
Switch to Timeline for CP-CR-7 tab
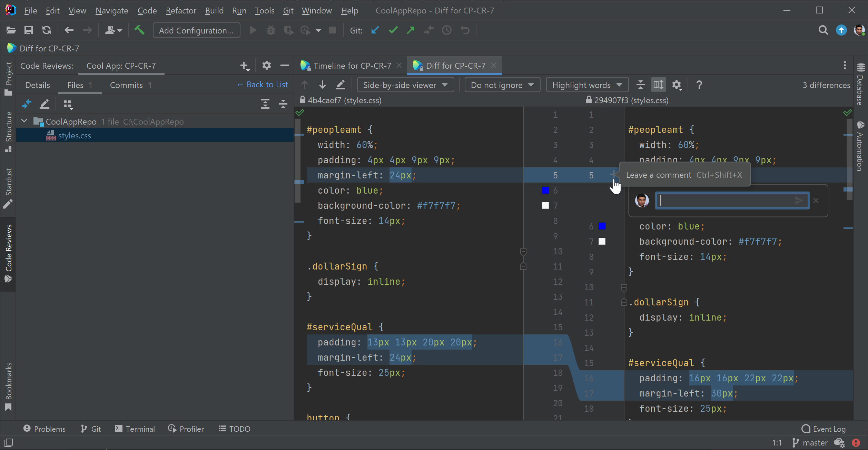[x=352, y=66]
